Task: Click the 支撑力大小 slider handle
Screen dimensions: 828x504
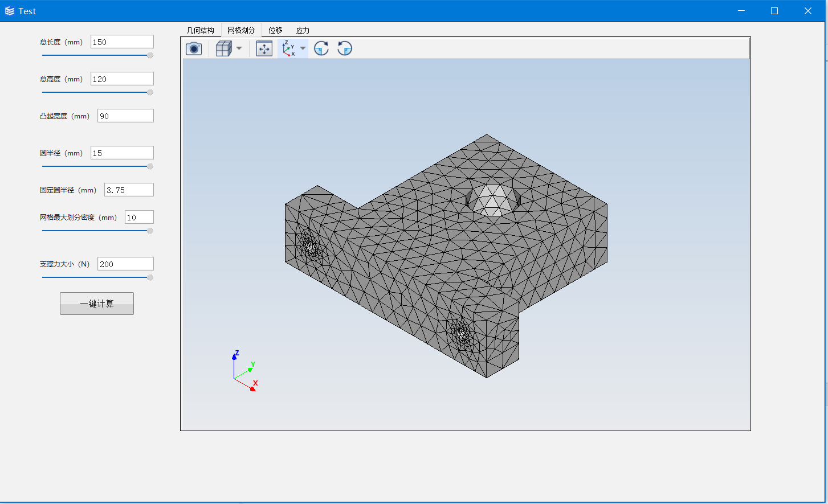Action: [x=150, y=277]
